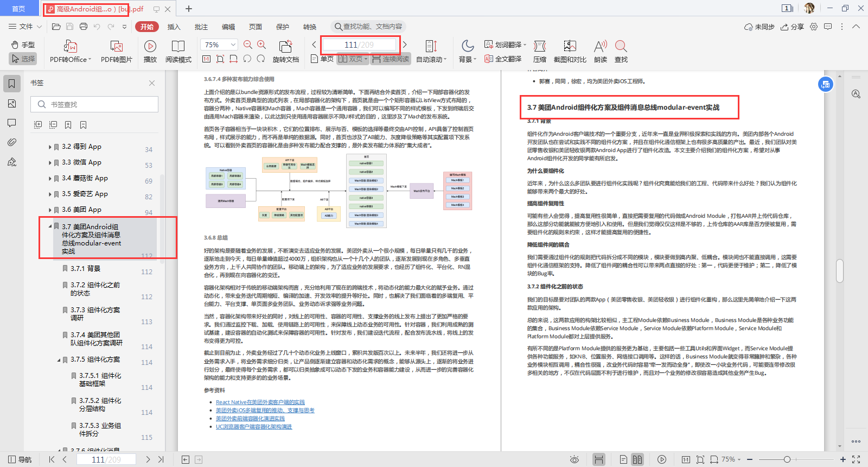Viewport: 868px width, 467px height.
Task: Switch to the 编辑 tab
Action: coord(228,27)
